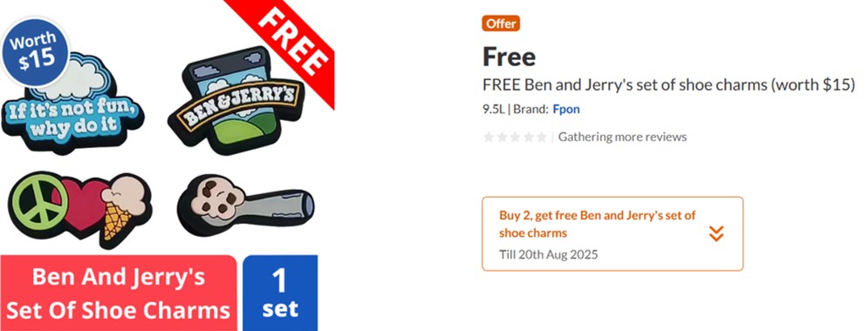
Task: Click the FREE Ben and Jerry's product title
Action: tap(669, 85)
